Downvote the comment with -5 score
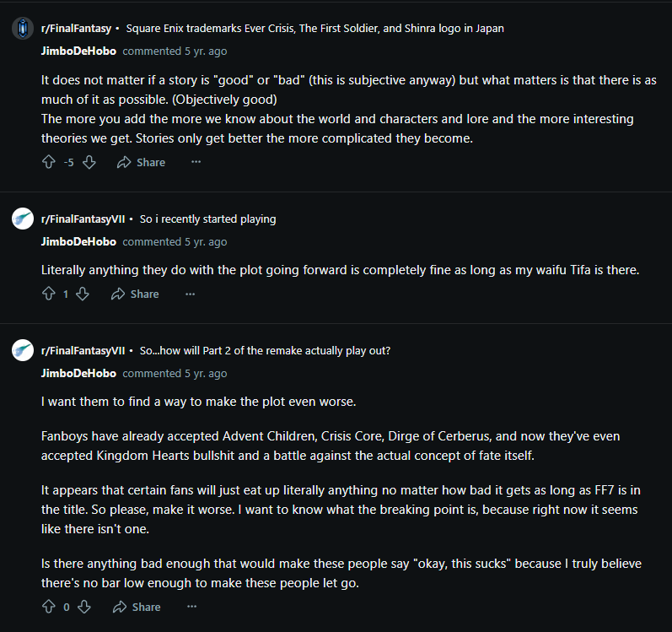This screenshot has height=632, width=672. pyautogui.click(x=89, y=162)
